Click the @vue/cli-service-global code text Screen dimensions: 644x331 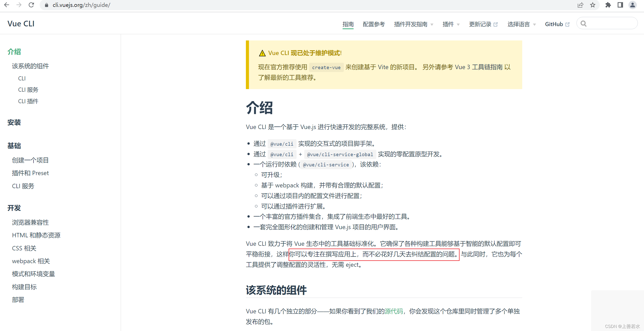pyautogui.click(x=340, y=154)
